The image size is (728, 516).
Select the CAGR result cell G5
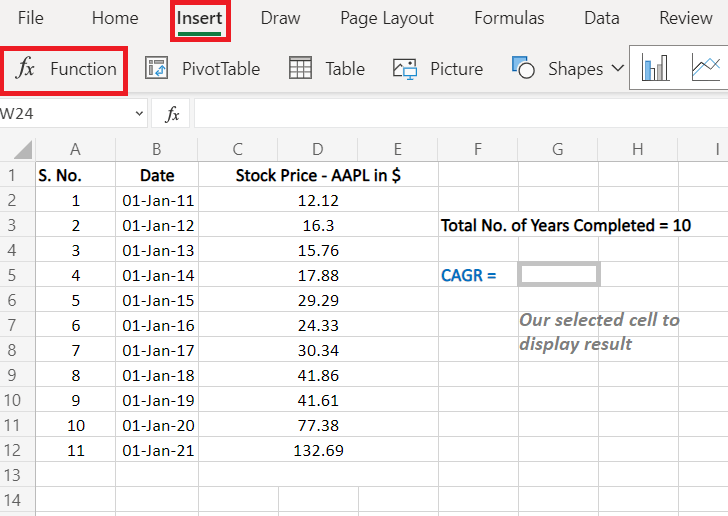coord(558,274)
